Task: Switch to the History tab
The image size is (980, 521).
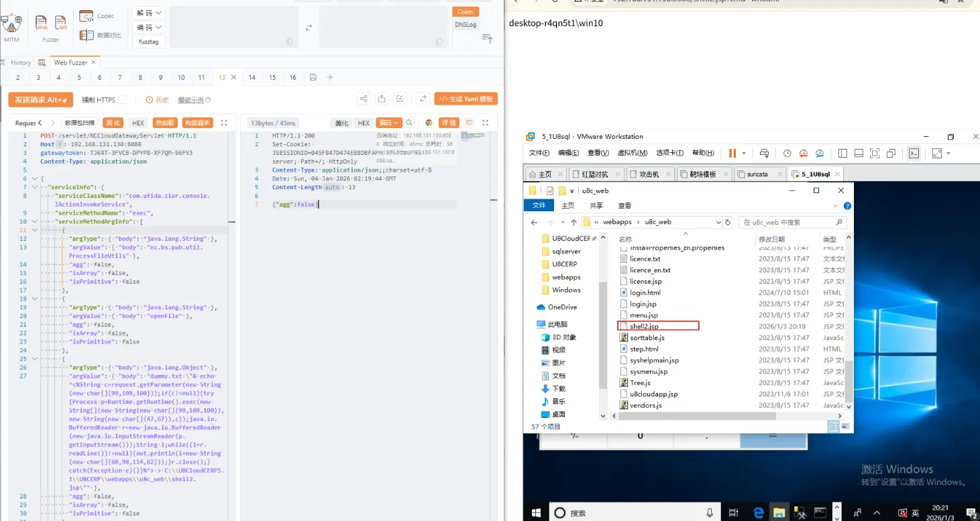Action: click(x=21, y=62)
